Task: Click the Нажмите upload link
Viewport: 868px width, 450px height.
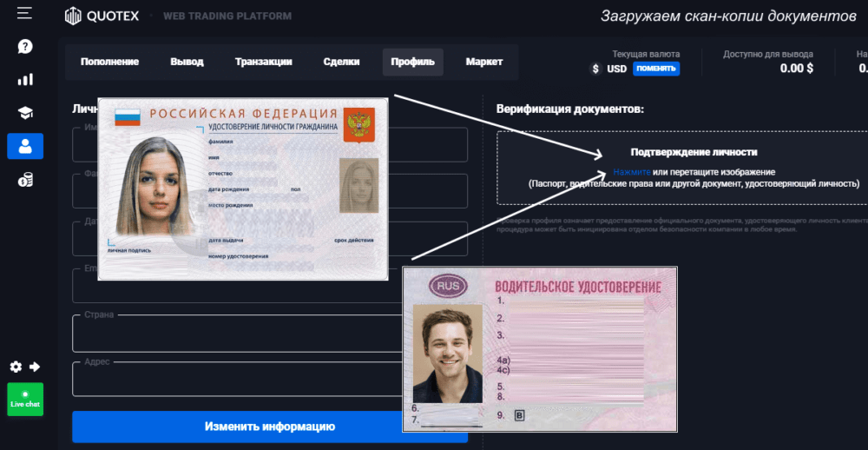Action: point(631,172)
